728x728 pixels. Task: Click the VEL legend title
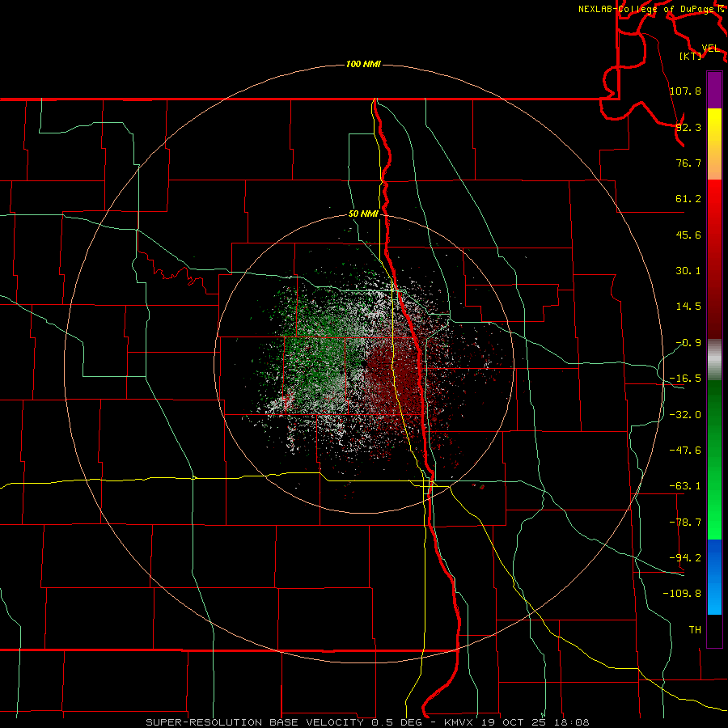coord(710,49)
